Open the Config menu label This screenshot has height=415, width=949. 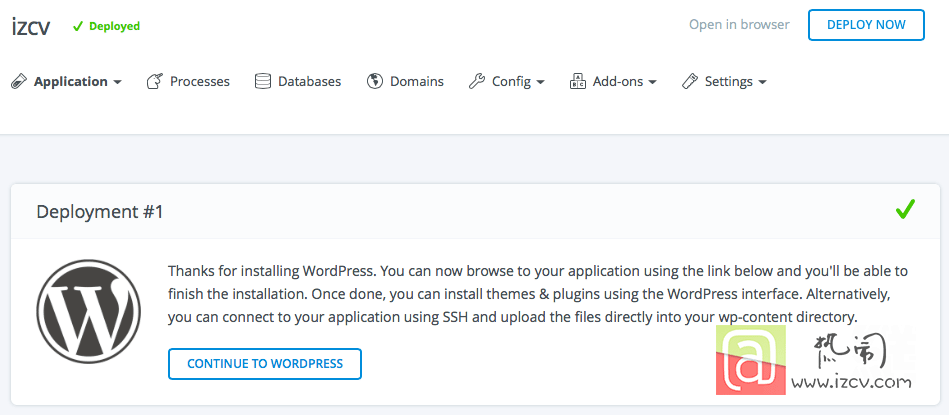511,82
